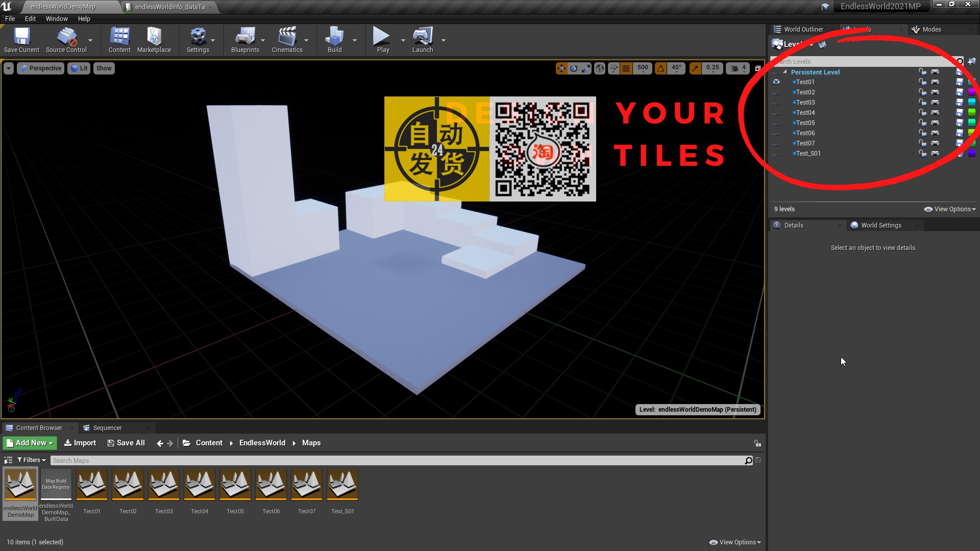Click World Settings button in Details panel
980x551 pixels.
881,224
